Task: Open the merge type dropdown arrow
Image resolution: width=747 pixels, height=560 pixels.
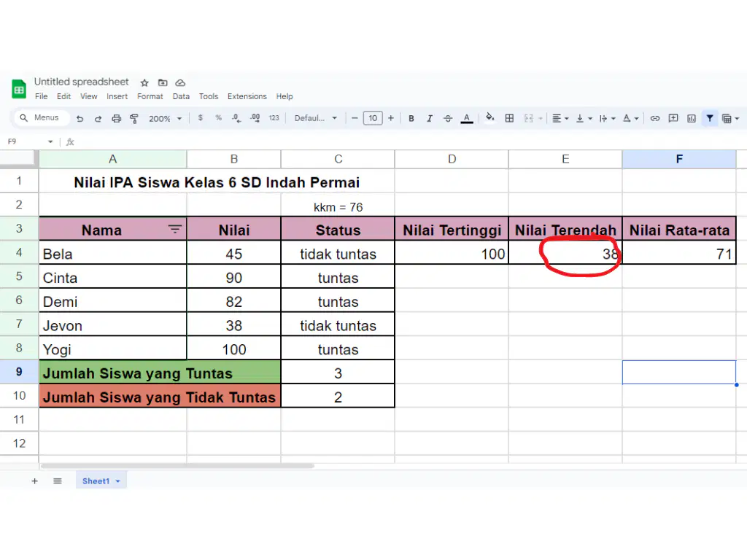Action: [541, 119]
